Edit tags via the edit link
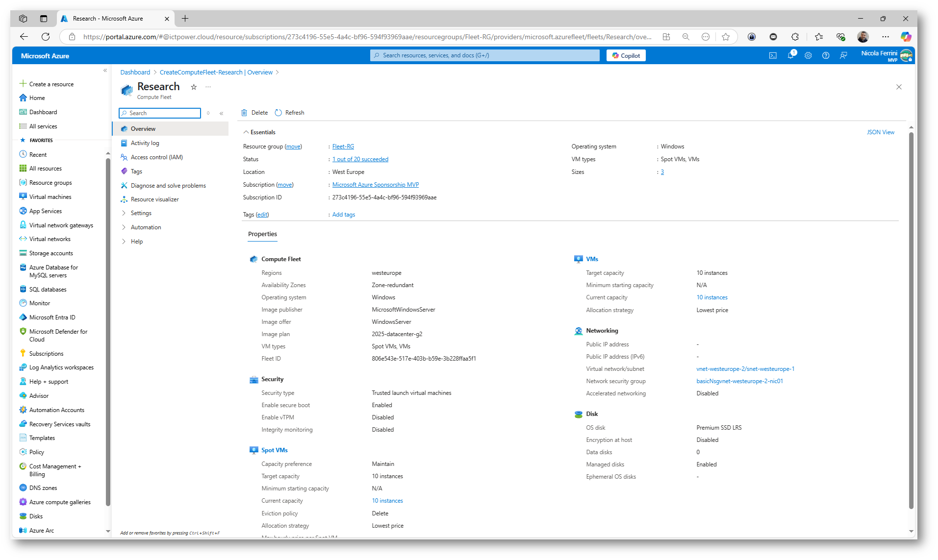This screenshot has width=938, height=560. tap(262, 215)
